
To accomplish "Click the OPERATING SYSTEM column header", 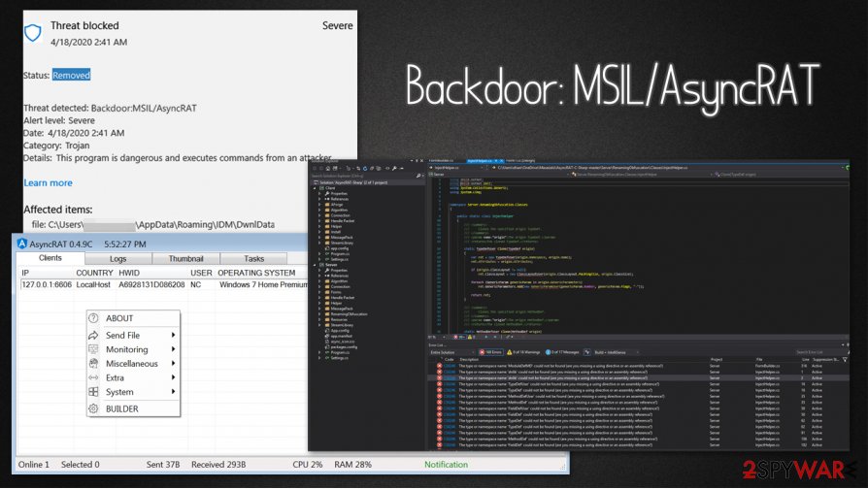I will [256, 273].
